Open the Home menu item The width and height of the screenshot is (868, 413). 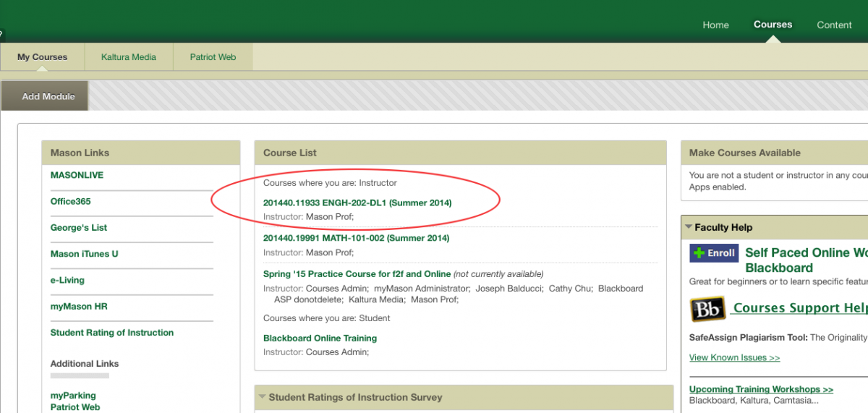[715, 25]
